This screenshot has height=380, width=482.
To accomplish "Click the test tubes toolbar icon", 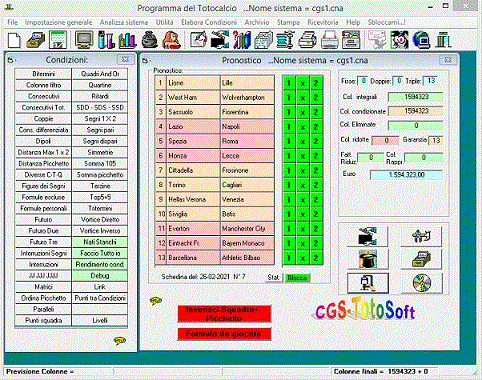I will pos(106,40).
